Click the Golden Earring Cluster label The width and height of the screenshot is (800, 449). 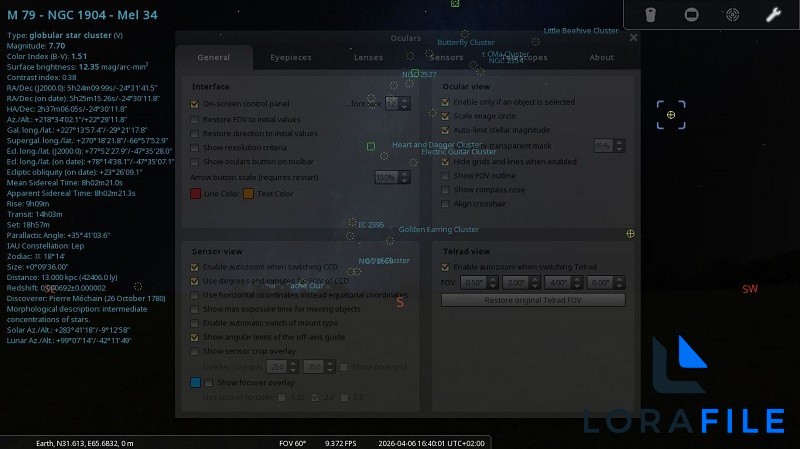[x=439, y=230]
